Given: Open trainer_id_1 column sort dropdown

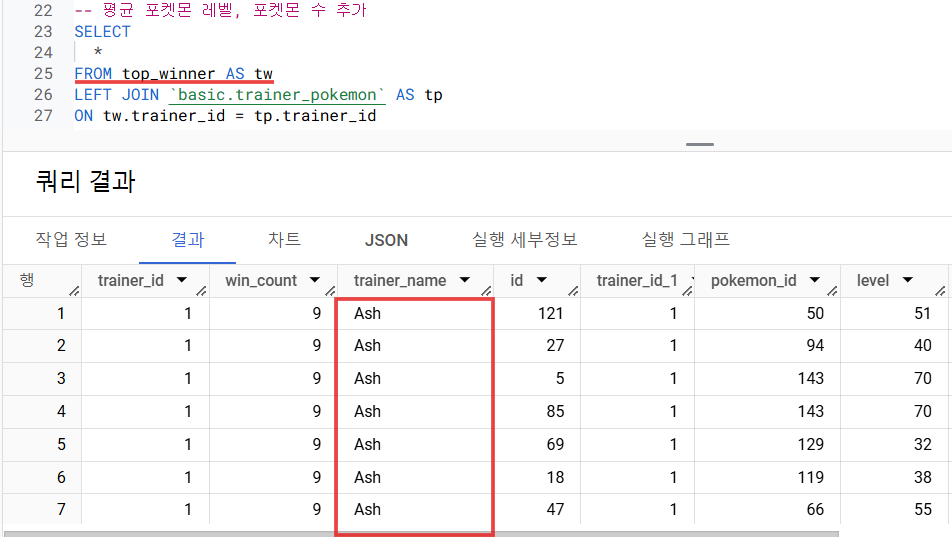Looking at the screenshot, I should tap(692, 280).
